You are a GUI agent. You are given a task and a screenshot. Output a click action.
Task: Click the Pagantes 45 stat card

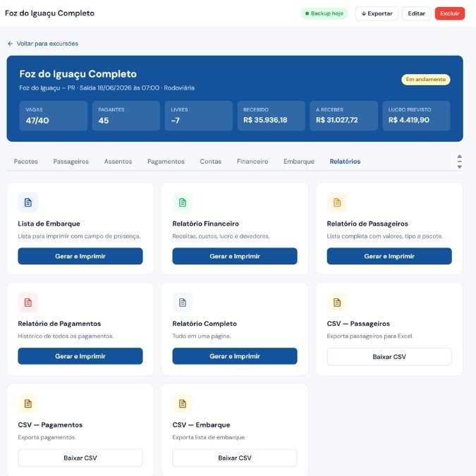[x=126, y=116]
